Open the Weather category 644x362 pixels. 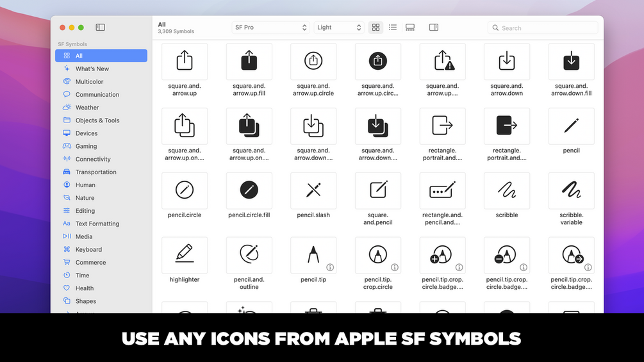coord(101,108)
